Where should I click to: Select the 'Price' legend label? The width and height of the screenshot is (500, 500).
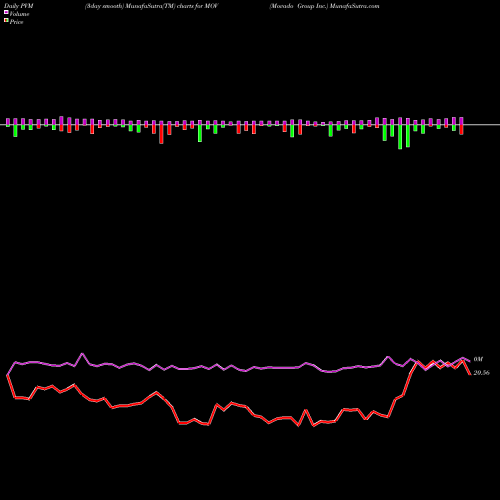[16, 22]
